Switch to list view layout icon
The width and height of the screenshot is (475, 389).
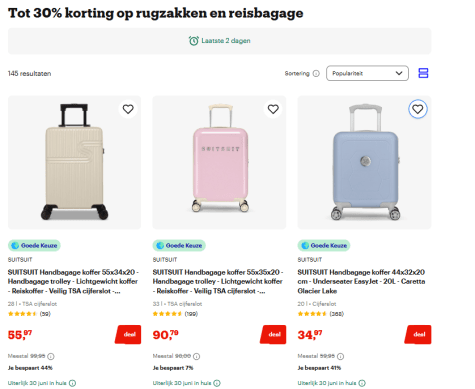tap(423, 73)
